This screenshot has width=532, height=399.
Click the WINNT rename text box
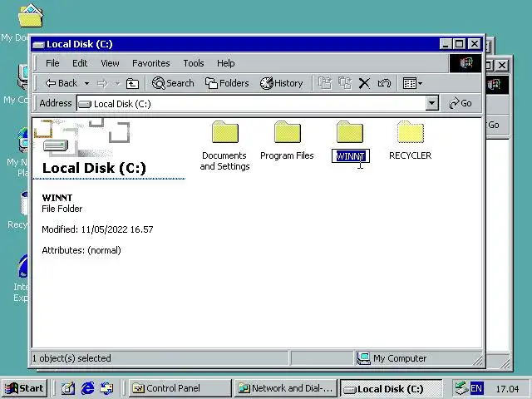tap(351, 156)
